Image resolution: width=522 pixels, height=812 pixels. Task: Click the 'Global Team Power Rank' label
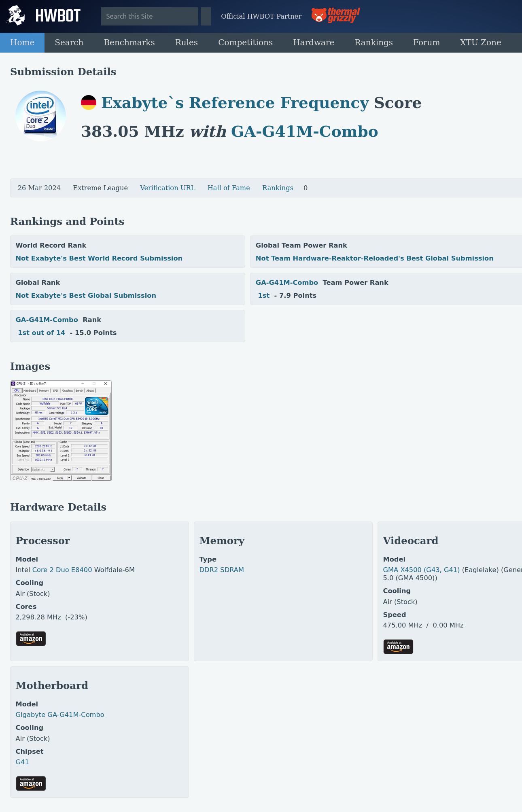(301, 245)
